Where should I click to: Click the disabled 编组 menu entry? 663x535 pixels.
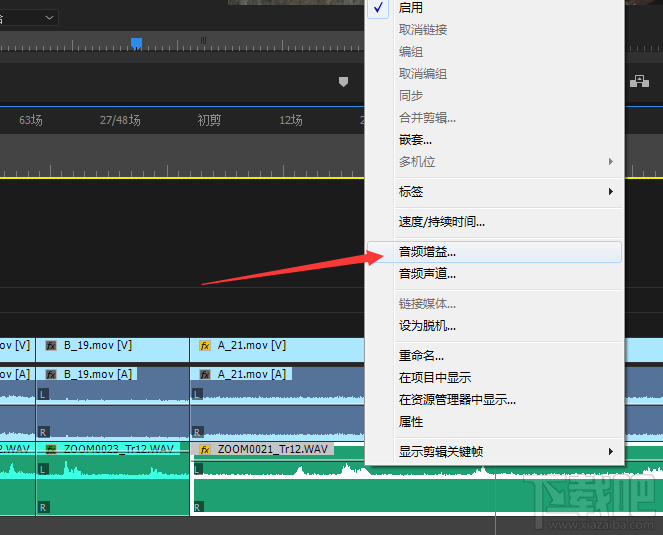tap(495, 52)
